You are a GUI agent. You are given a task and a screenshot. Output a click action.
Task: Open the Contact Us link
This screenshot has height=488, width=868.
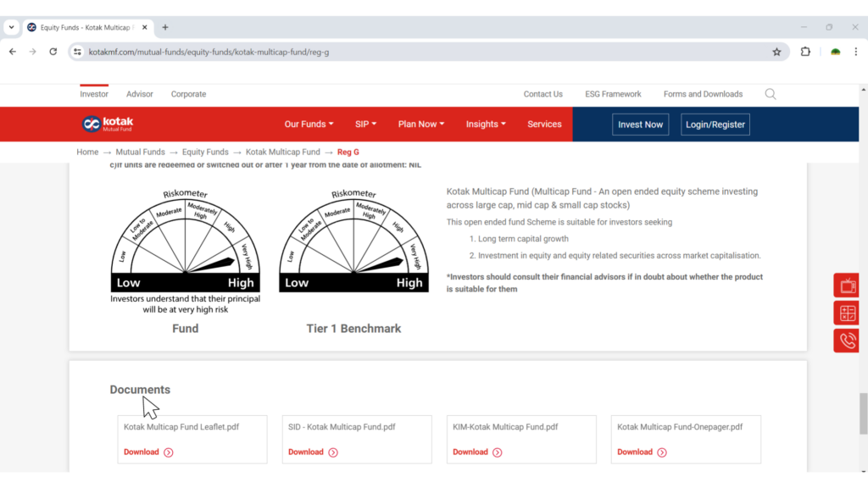[x=543, y=94]
